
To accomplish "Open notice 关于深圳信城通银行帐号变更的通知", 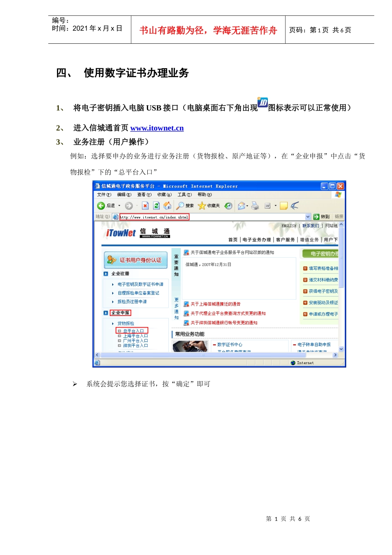I will coord(224,323).
